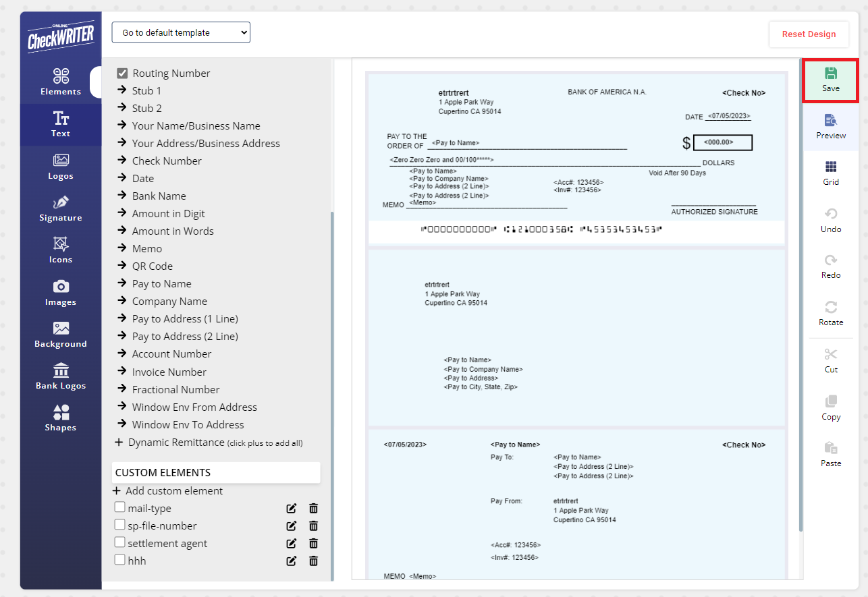Edit the hhh custom element
Viewport: 868px width, 597px height.
click(x=292, y=561)
